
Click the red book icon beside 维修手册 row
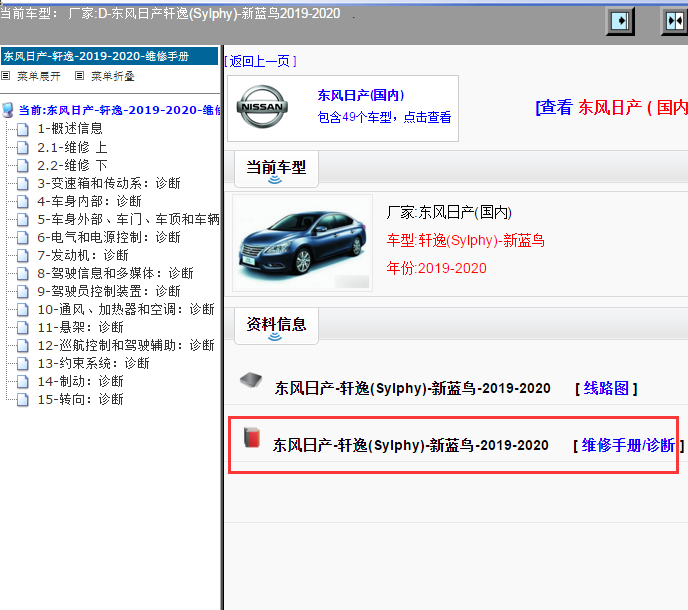(252, 437)
